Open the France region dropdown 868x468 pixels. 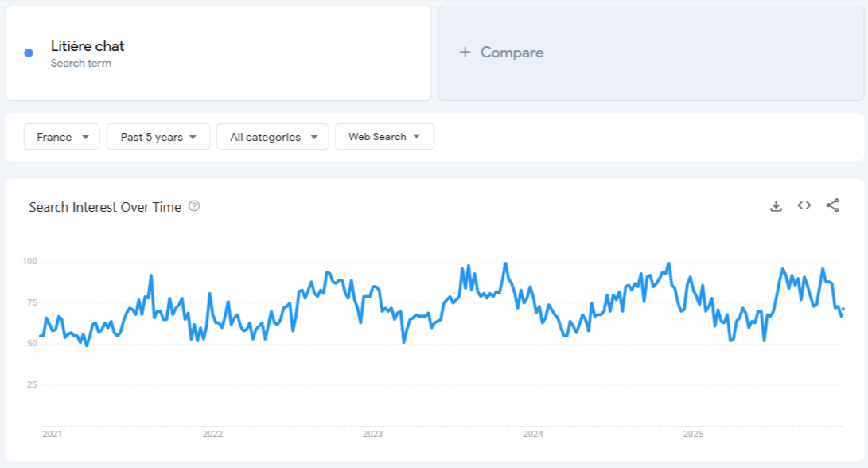coord(61,136)
